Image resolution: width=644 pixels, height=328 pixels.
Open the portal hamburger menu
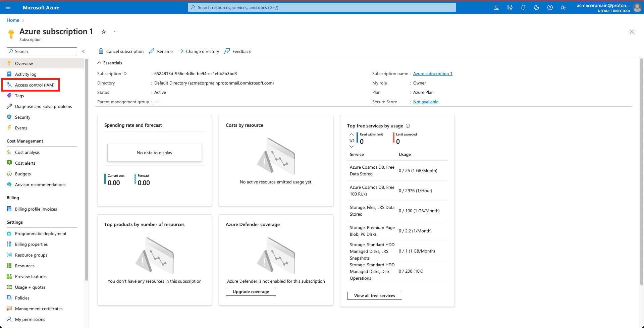point(8,7)
